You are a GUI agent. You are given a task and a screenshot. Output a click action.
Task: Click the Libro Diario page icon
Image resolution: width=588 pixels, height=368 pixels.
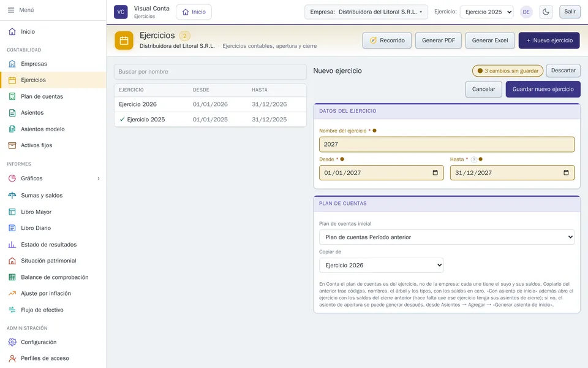click(x=12, y=228)
